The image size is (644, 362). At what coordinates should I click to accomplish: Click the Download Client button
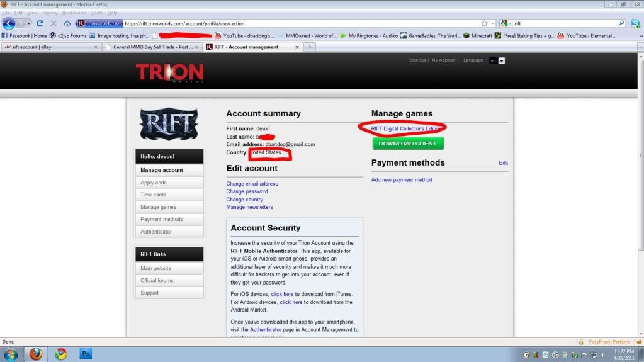tap(407, 144)
